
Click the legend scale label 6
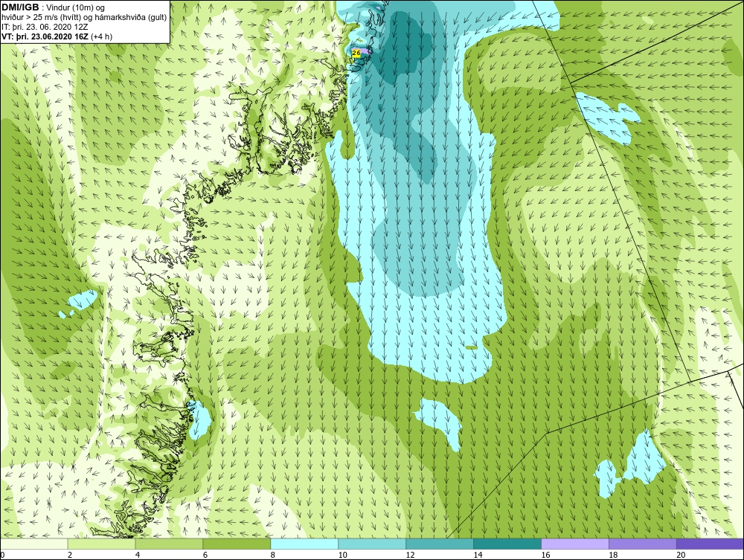205,554
